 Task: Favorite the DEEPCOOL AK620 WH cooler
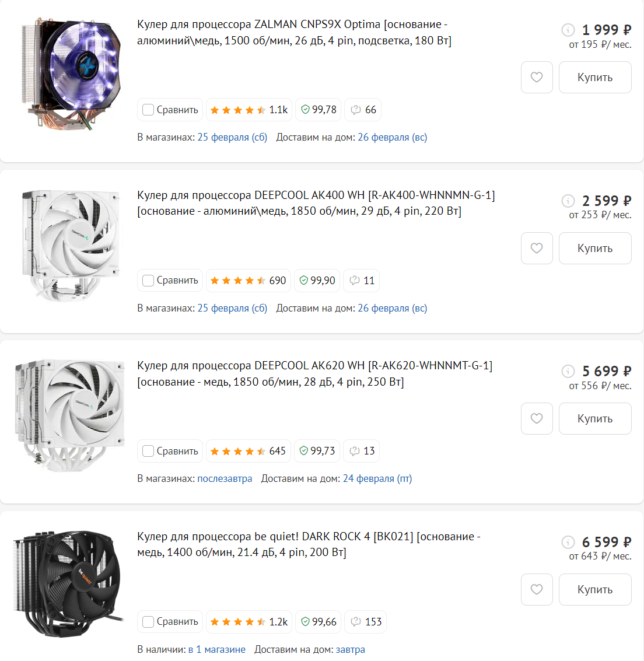coord(537,418)
